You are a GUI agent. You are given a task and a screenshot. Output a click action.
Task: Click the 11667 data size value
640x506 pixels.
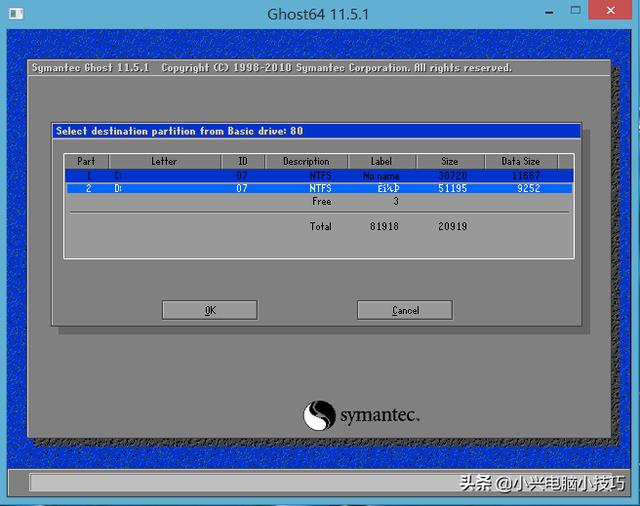pos(526,176)
